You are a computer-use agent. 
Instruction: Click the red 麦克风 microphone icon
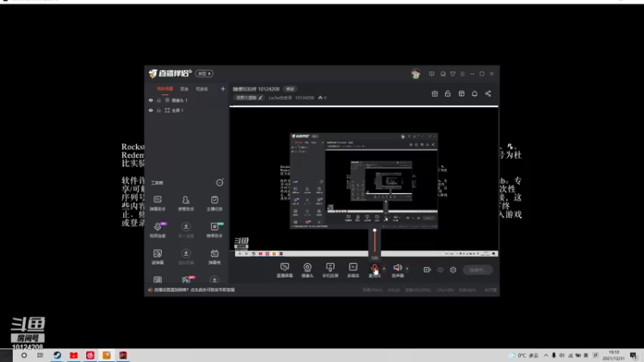(x=374, y=268)
